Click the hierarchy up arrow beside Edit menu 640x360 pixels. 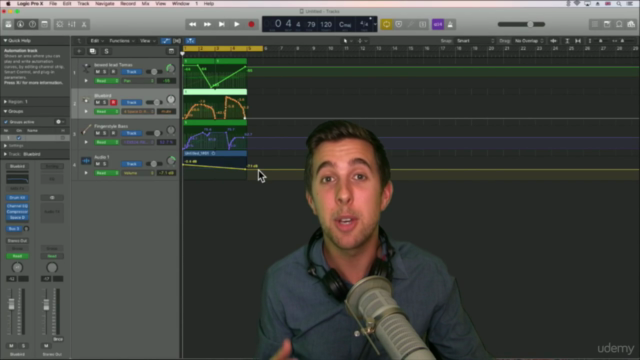click(x=79, y=41)
